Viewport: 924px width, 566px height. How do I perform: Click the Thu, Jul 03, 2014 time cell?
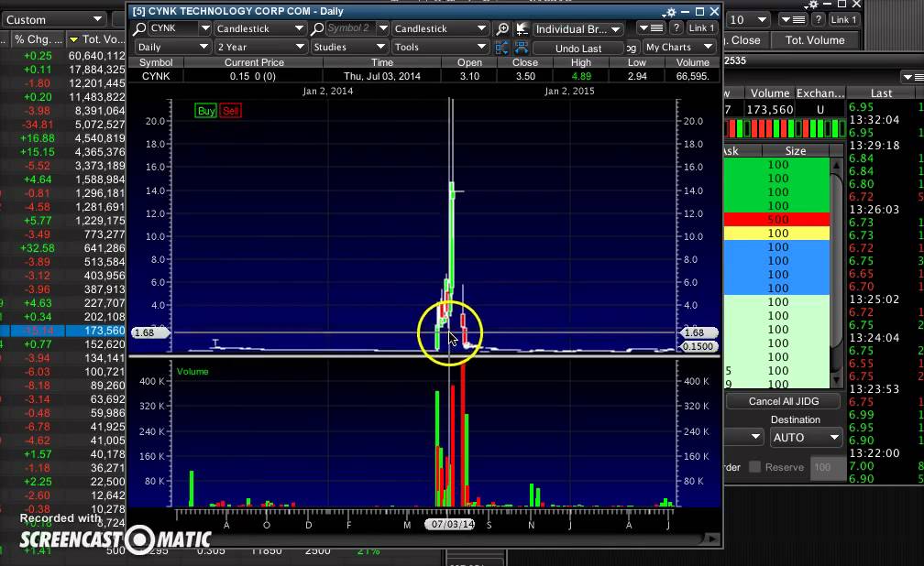point(382,76)
